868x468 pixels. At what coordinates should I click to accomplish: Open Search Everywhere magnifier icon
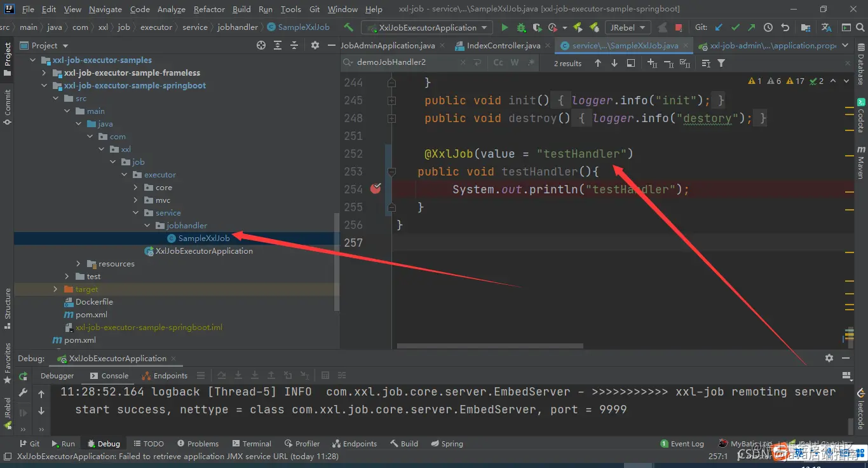[862, 27]
